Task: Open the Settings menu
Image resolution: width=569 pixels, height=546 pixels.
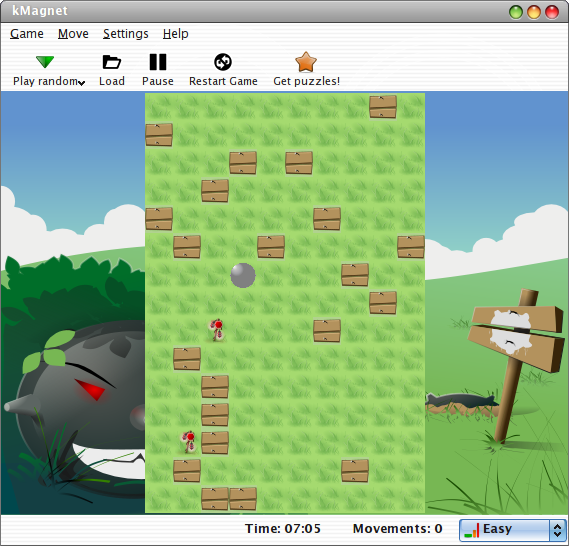Action: [126, 34]
